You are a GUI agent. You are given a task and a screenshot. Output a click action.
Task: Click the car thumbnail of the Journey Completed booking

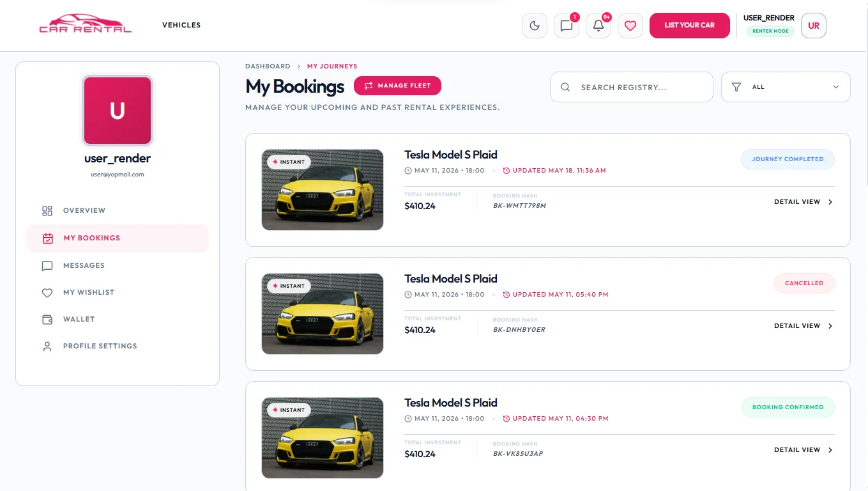(323, 190)
